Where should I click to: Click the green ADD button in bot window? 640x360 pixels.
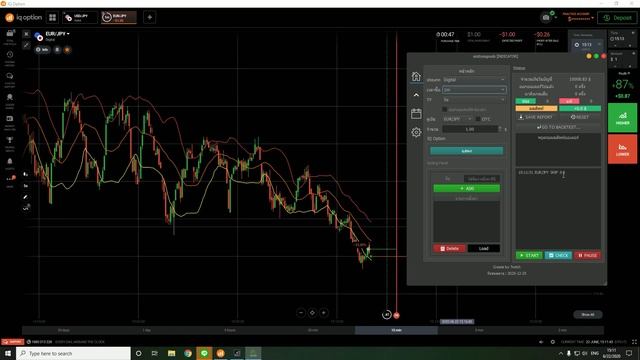click(467, 189)
